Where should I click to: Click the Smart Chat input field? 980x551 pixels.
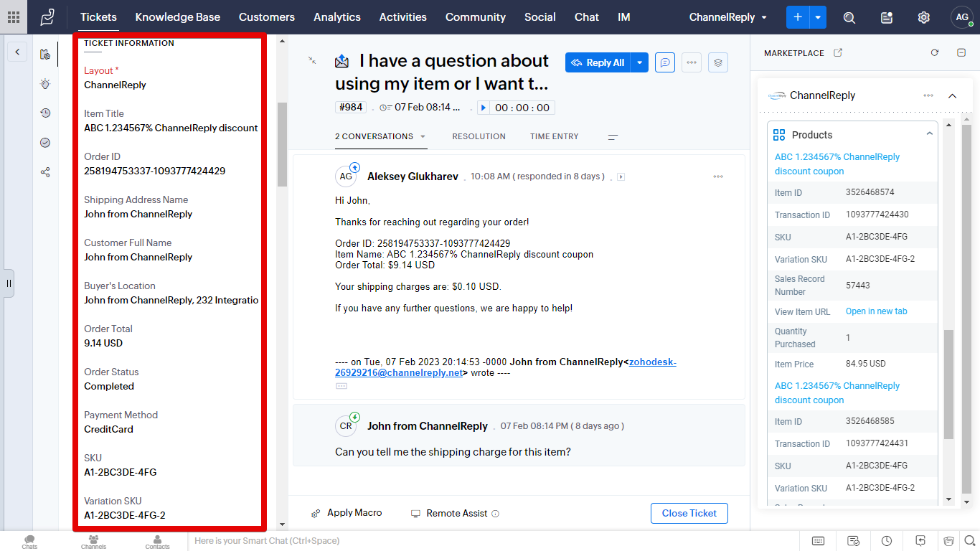[495, 541]
